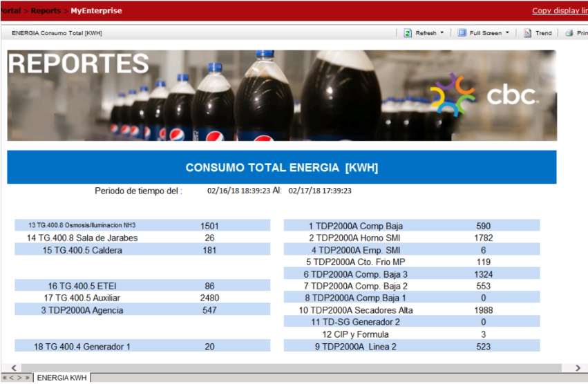Select the TG.400.5 Auxiliar value 2480
588x384 pixels.
(x=209, y=298)
